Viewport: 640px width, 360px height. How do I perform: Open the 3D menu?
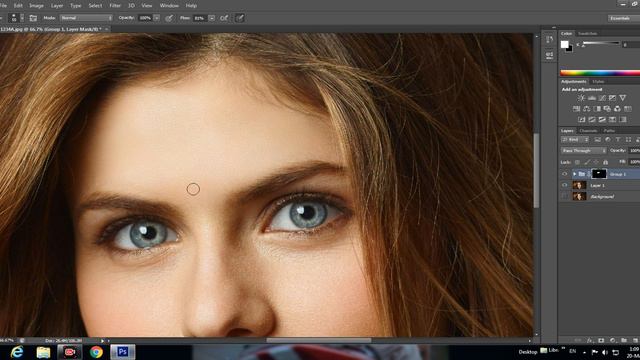(131, 6)
